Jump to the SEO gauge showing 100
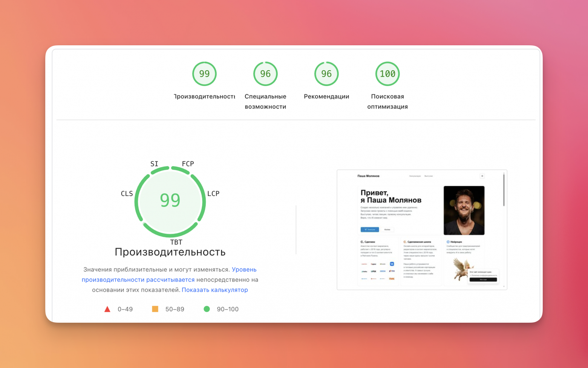588x368 pixels. point(387,74)
